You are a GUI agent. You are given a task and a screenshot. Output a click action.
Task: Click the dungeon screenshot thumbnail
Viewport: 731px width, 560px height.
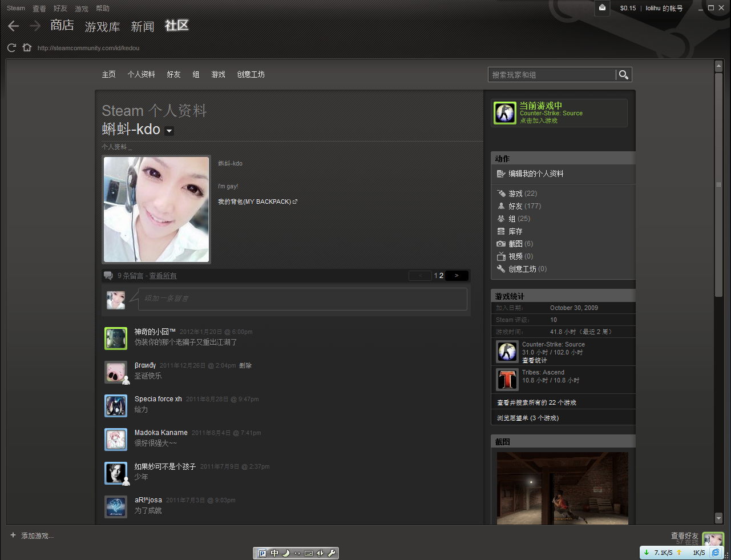coord(562,488)
